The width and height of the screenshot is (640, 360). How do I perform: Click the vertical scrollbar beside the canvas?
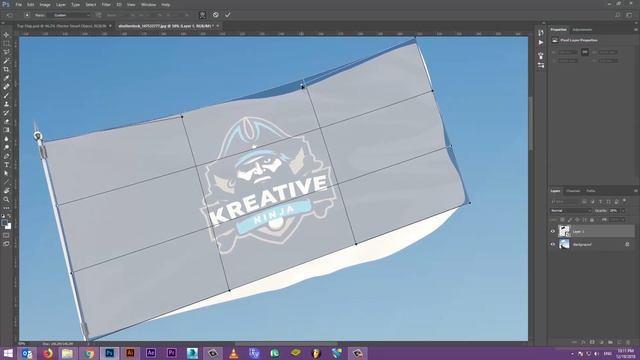click(531, 122)
